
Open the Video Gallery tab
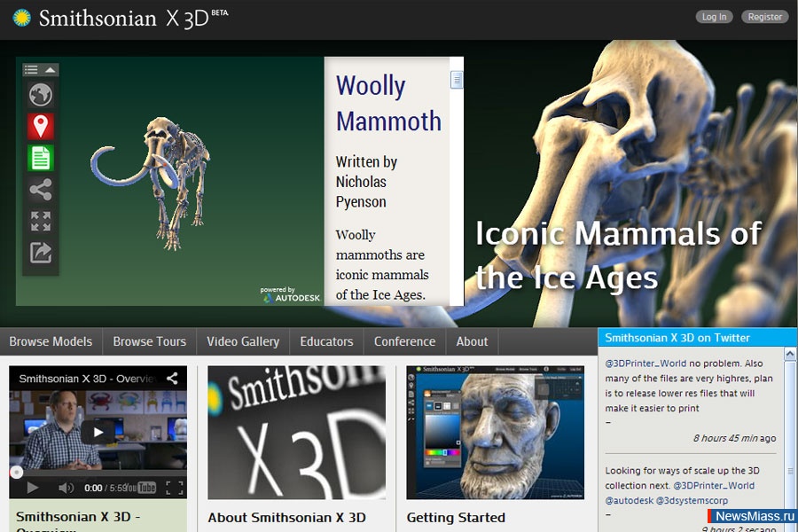tap(243, 341)
